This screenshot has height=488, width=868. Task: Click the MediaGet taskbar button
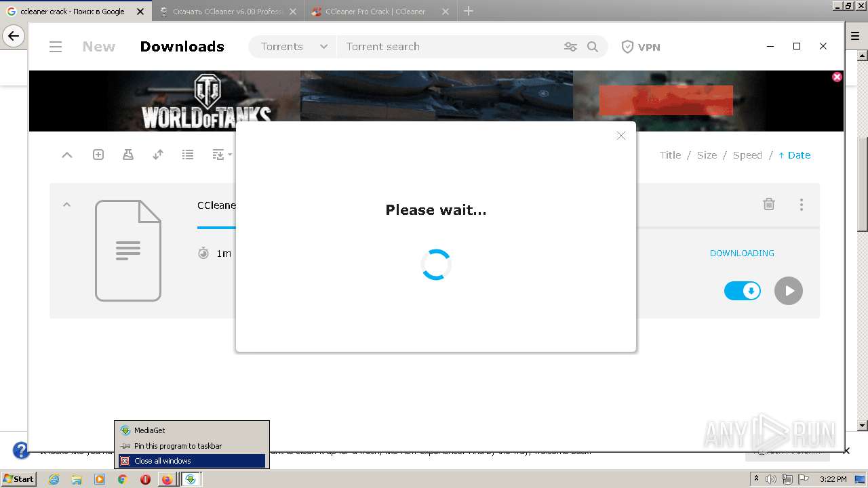pyautogui.click(x=191, y=479)
